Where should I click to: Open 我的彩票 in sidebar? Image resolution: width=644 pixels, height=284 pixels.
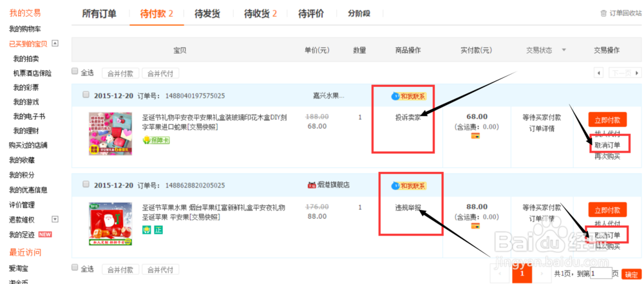point(26,88)
